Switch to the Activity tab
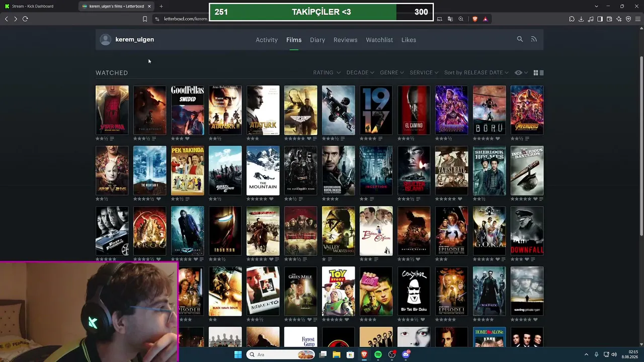This screenshot has width=644, height=362. click(267, 40)
